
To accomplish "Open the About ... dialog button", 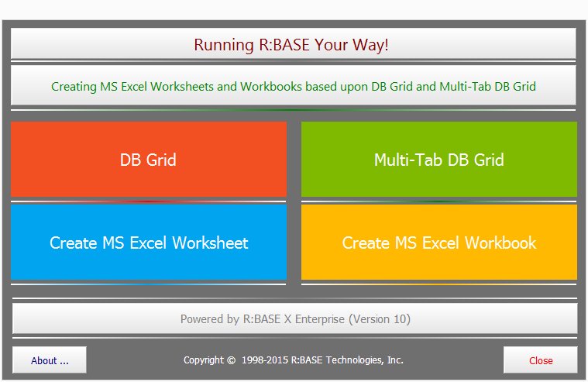I will [x=50, y=360].
